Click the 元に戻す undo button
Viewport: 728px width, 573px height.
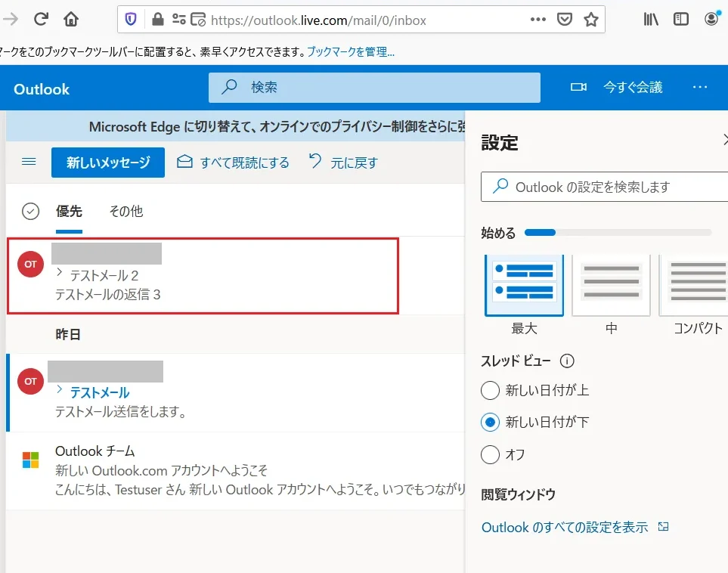(343, 163)
